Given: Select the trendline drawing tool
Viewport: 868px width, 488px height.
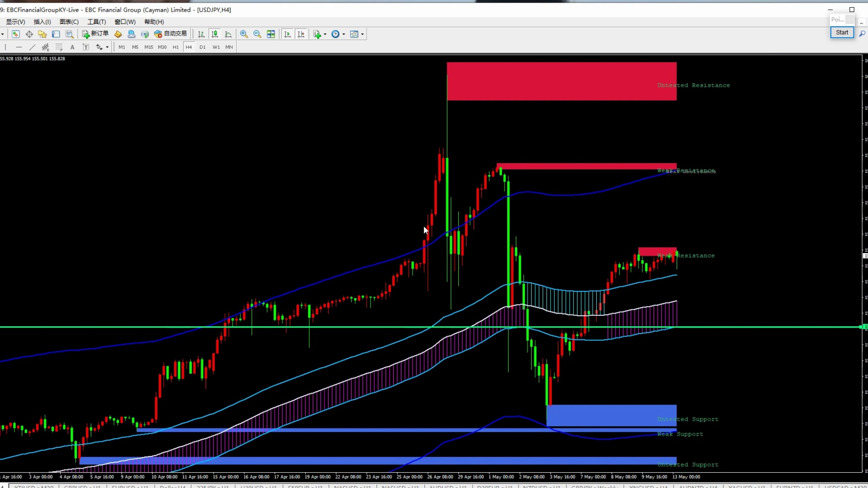Looking at the screenshot, I should pos(32,47).
